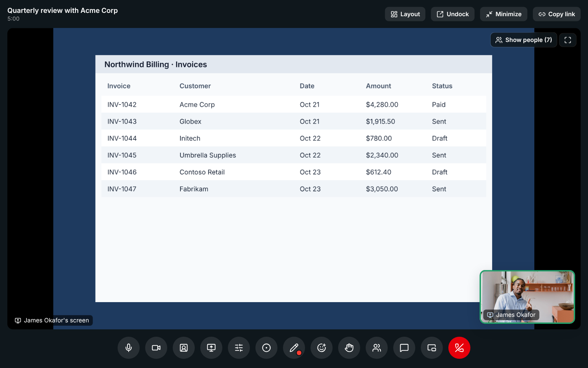Click the $2,340.00 amount
The image size is (588, 368).
click(x=382, y=155)
